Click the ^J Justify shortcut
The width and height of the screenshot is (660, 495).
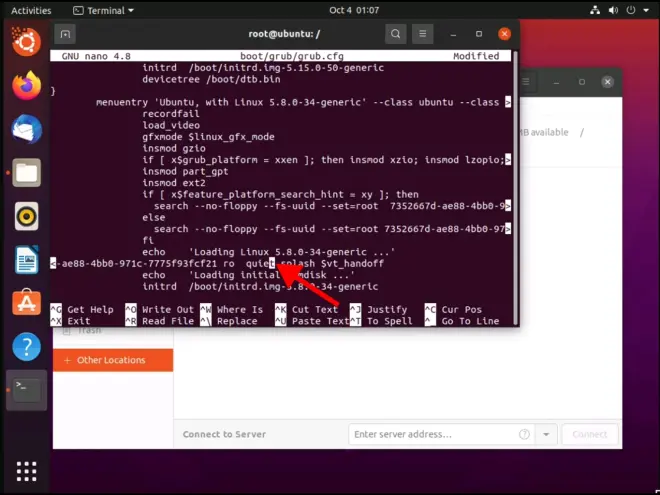click(x=379, y=309)
